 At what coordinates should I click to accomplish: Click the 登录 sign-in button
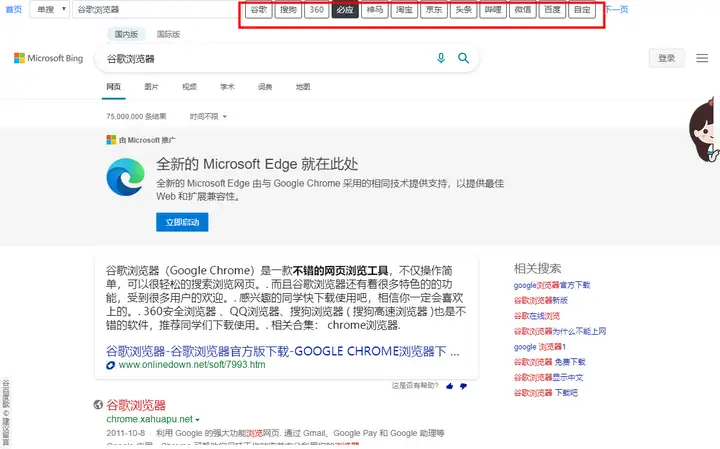click(666, 58)
